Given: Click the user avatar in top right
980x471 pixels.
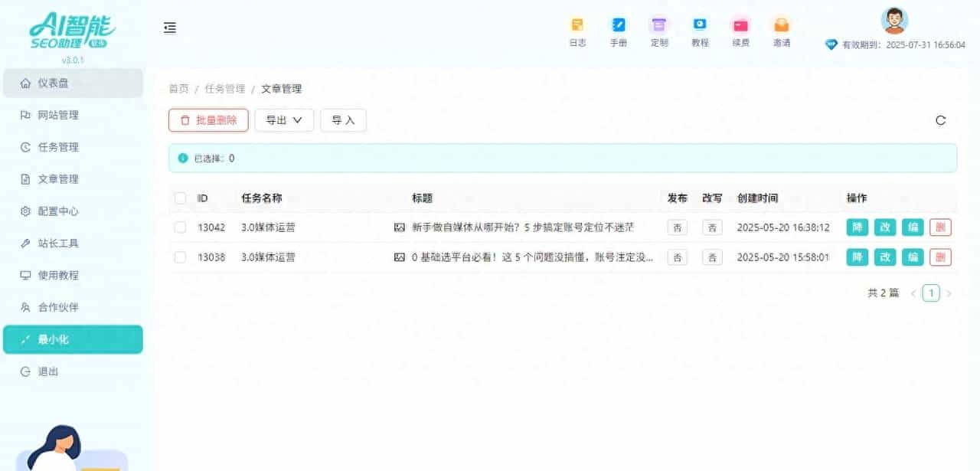Looking at the screenshot, I should (893, 21).
